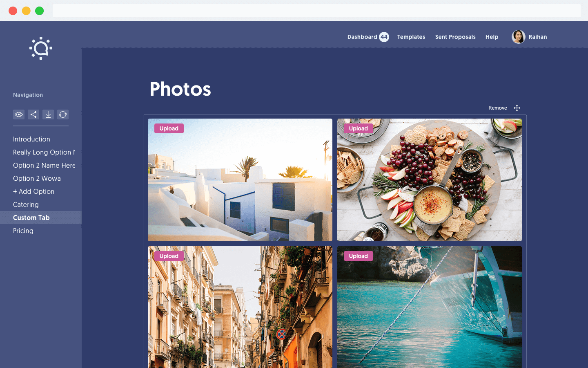This screenshot has width=588, height=368.
Task: Select the Custom Tab navigation entry
Action: tap(31, 218)
